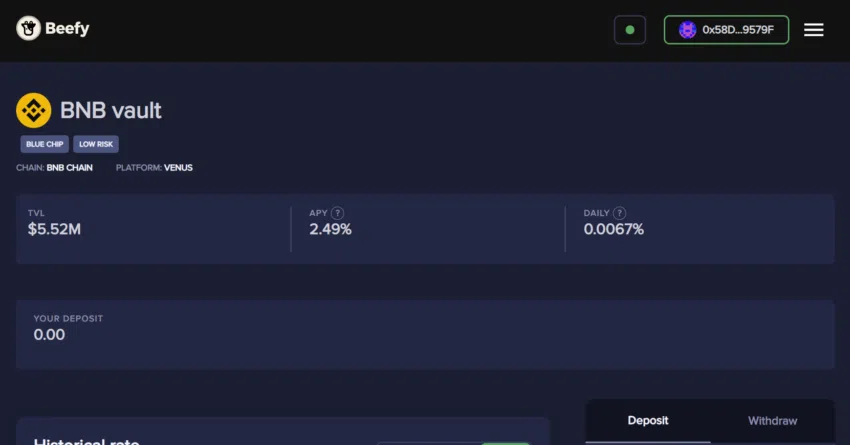Click the purple wallet avatar icon

pyautogui.click(x=687, y=30)
